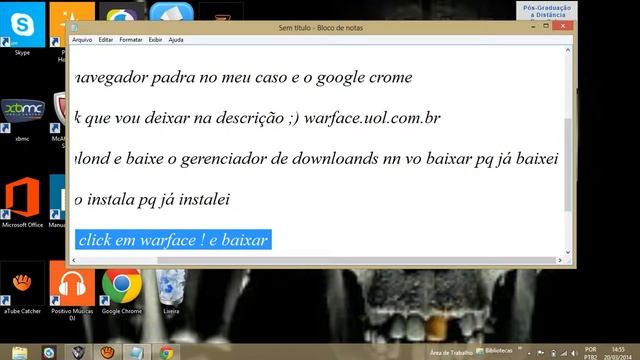Open the XBMC desktop shortcut
Viewport: 640px width, 360px height.
22,111
